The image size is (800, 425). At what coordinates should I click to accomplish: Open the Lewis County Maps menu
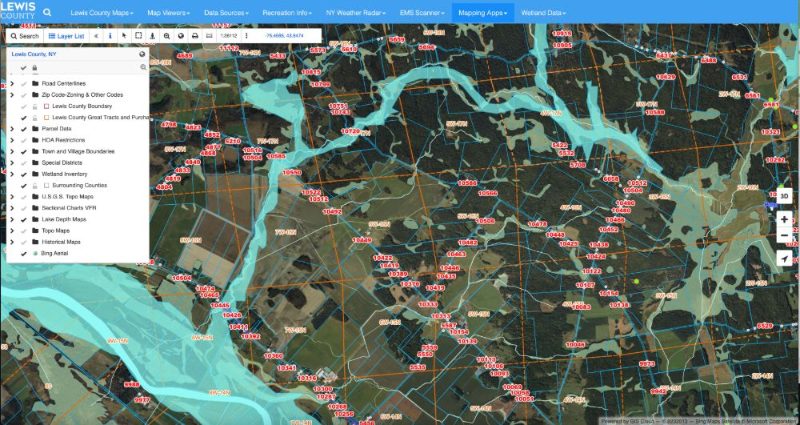102,13
